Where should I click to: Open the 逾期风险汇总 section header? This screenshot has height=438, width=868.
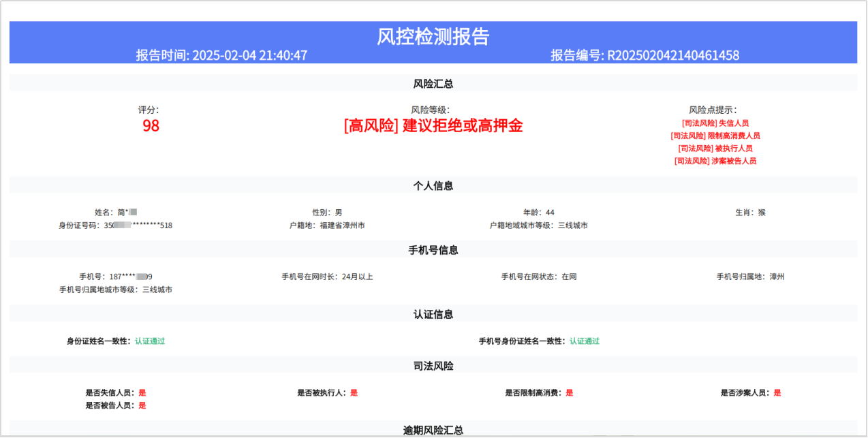[433, 429]
